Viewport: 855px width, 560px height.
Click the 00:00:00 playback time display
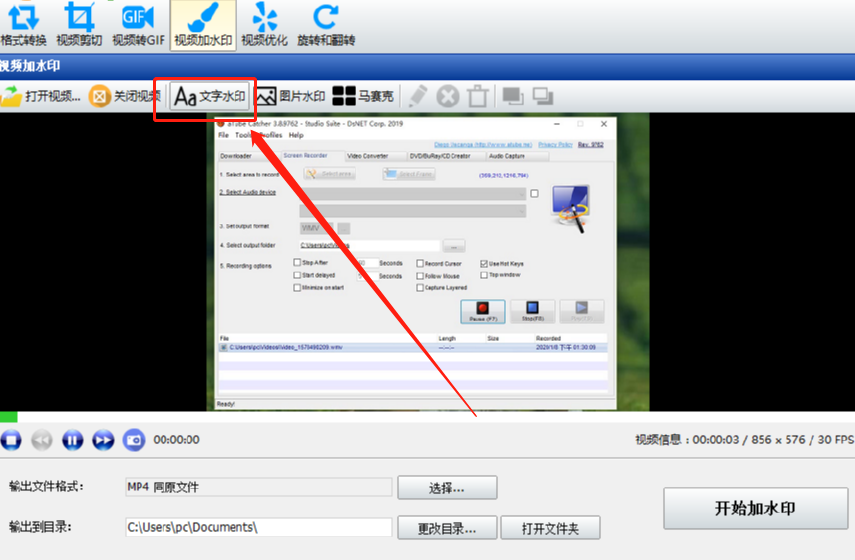coord(177,439)
